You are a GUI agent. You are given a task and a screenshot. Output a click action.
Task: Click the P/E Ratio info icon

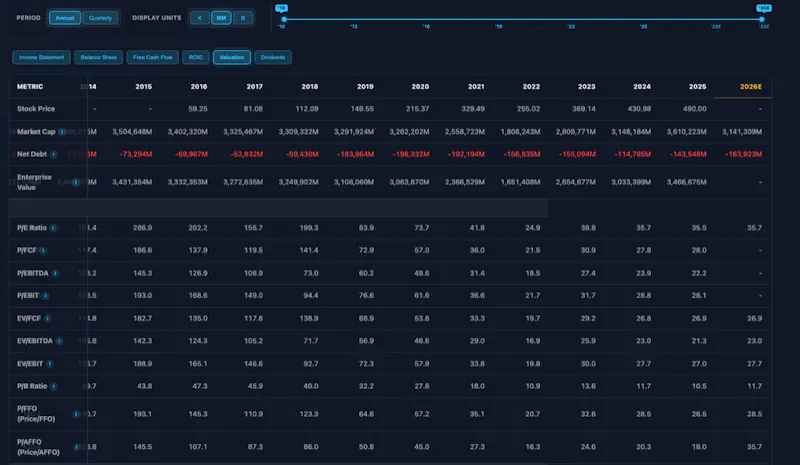pos(53,228)
